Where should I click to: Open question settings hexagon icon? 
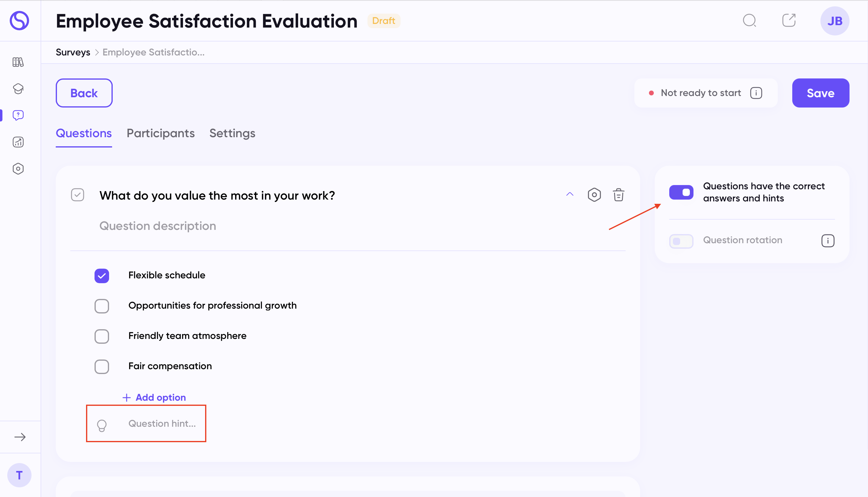[594, 195]
